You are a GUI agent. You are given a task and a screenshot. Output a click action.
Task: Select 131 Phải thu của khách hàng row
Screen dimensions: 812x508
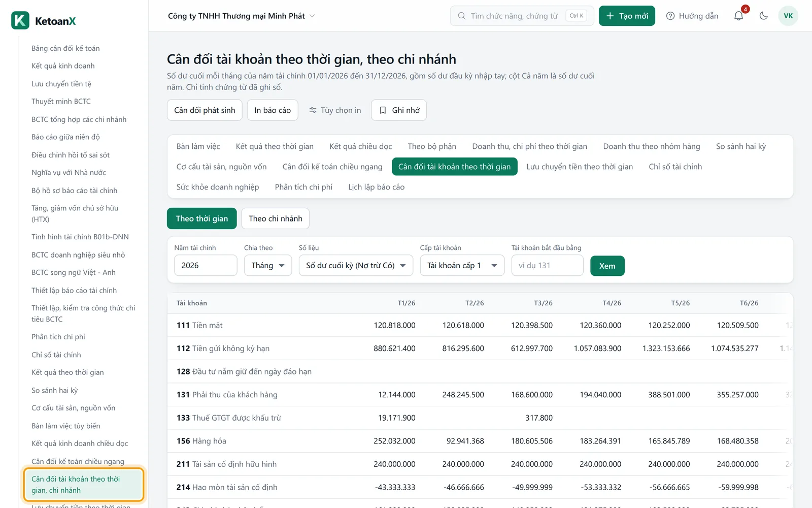tap(480, 395)
